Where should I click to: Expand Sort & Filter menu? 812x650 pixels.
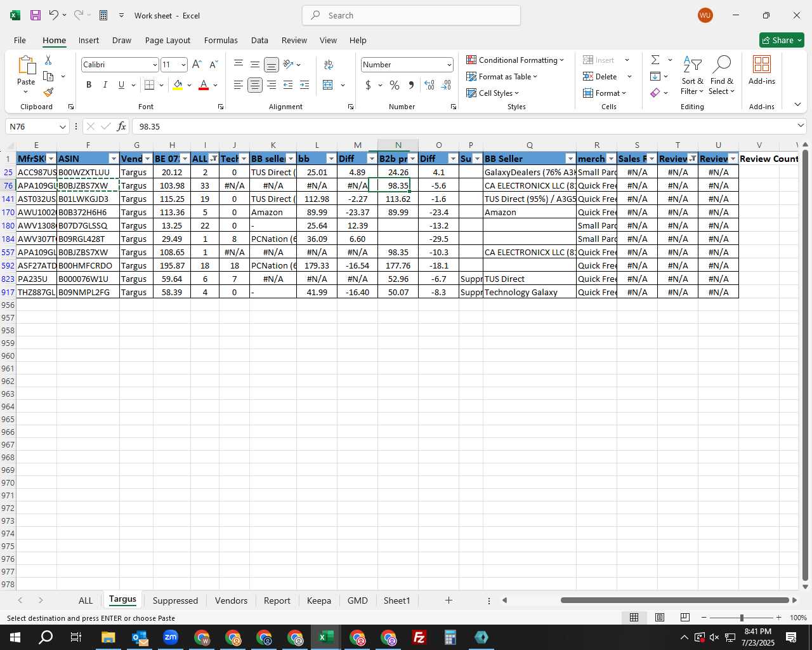point(692,76)
